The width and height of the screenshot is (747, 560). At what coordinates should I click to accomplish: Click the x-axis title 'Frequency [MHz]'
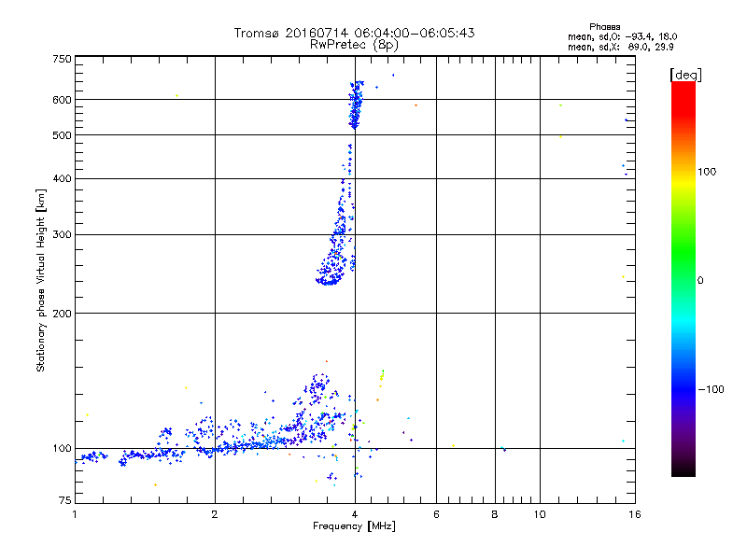[354, 526]
